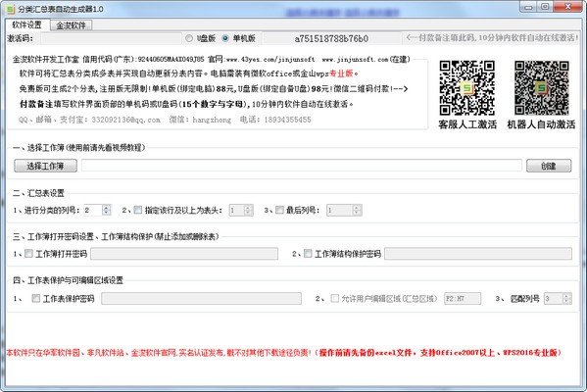
Task: Decrease the 最后列号 spinner value
Action: 357,213
